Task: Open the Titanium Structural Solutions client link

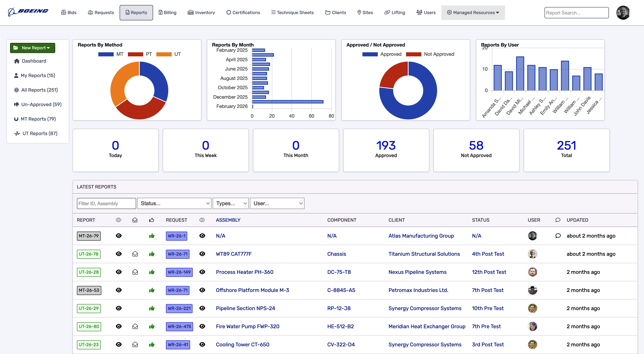Action: (x=424, y=254)
